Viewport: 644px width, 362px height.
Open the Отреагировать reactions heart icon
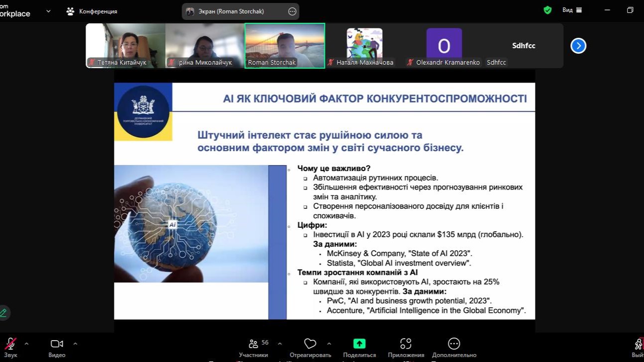tap(310, 344)
